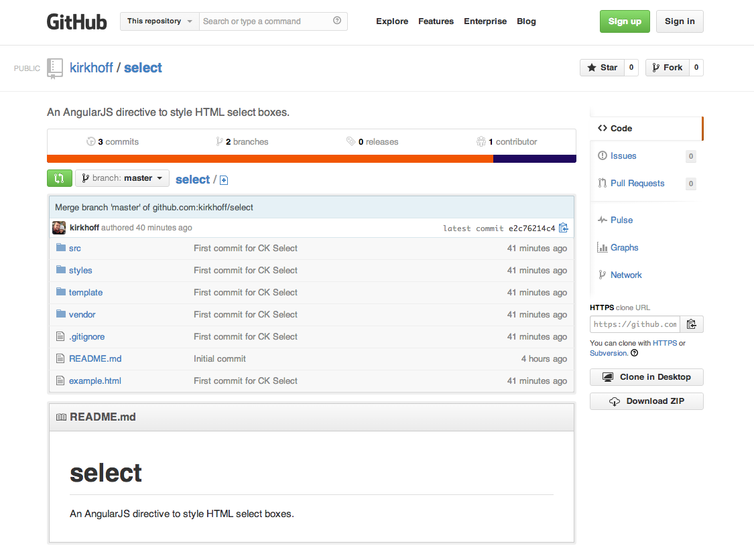This screenshot has height=560, width=754.
Task: Star the repository
Action: click(602, 68)
